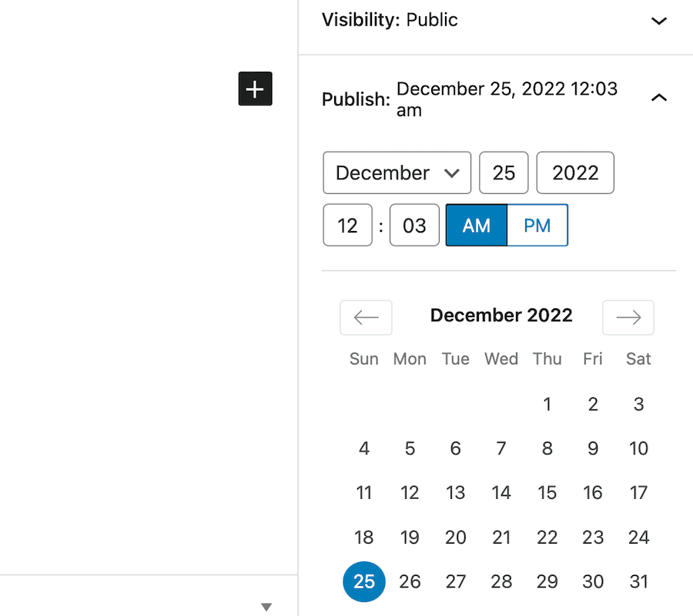693x616 pixels.
Task: Click the day input showing 25
Action: [504, 172]
